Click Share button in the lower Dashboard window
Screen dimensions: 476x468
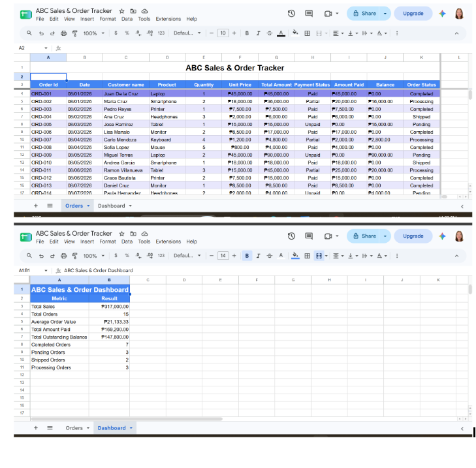pos(364,236)
